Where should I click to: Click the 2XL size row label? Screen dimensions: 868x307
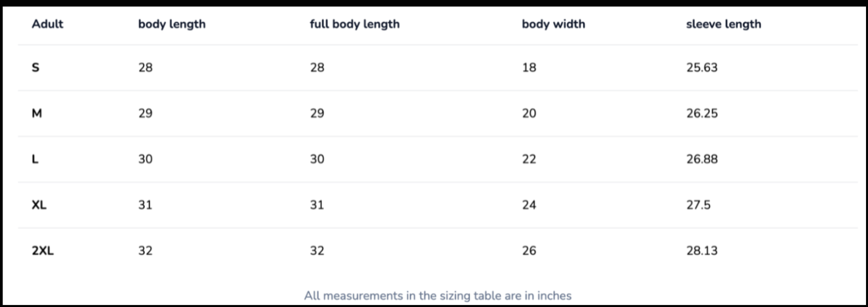pyautogui.click(x=42, y=250)
